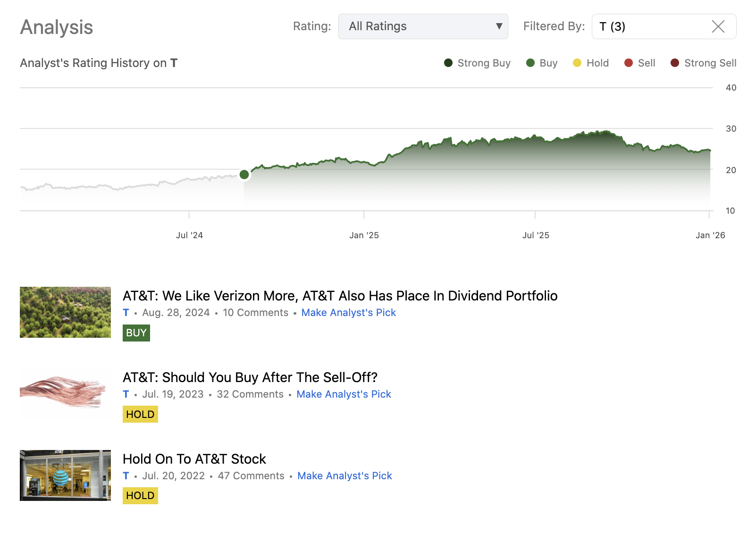Toggle the Sell legend marker
Image resolution: width=756 pixels, height=533 pixels.
[629, 63]
